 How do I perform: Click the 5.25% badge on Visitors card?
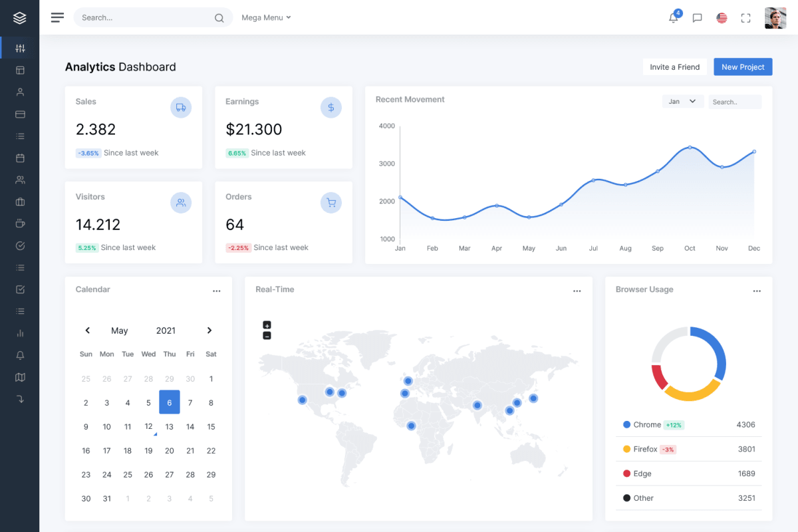coord(86,248)
